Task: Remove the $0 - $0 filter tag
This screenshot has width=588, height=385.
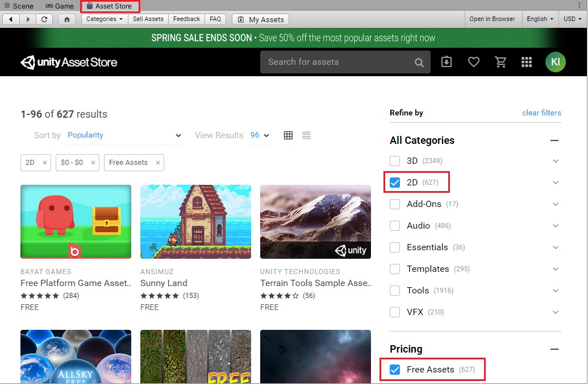Action: 93,163
